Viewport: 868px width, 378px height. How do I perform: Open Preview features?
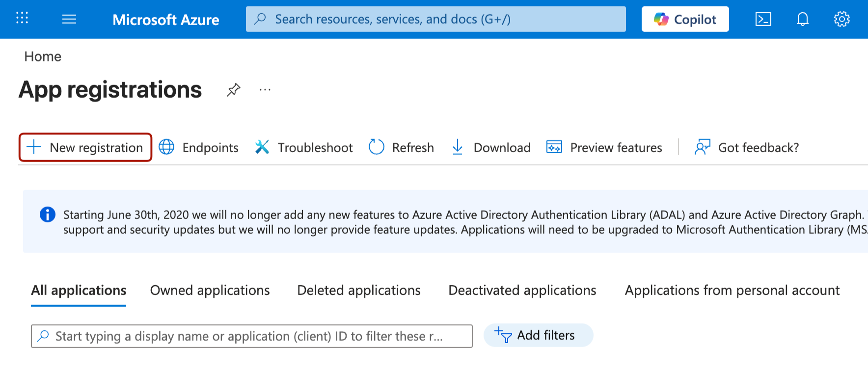pos(604,147)
